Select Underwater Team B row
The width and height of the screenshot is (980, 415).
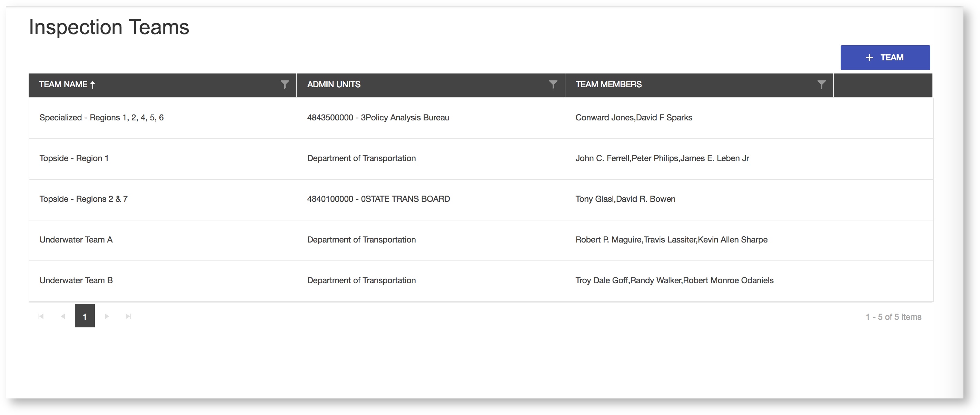point(76,280)
